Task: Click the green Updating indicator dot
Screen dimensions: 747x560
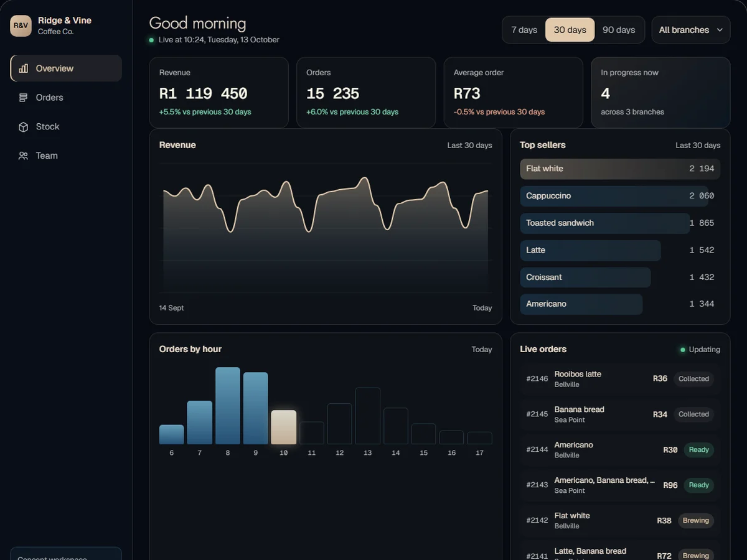Action: pyautogui.click(x=683, y=350)
